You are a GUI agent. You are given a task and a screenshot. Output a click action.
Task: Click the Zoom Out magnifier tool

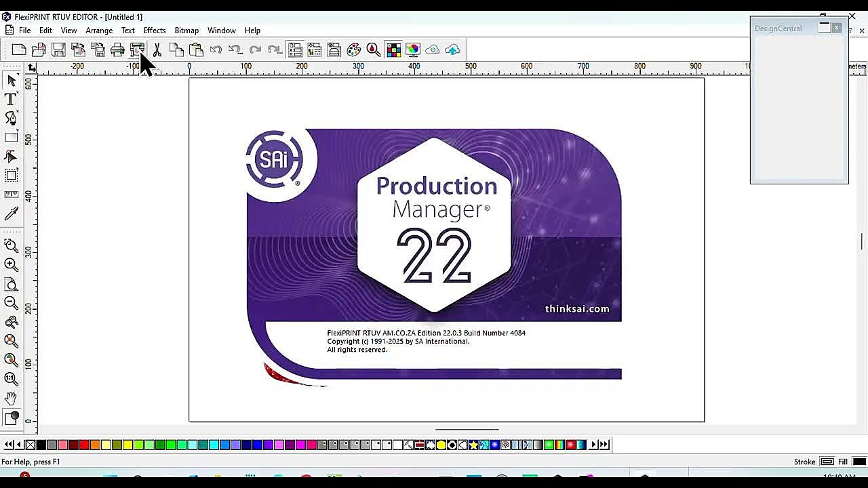click(x=11, y=303)
